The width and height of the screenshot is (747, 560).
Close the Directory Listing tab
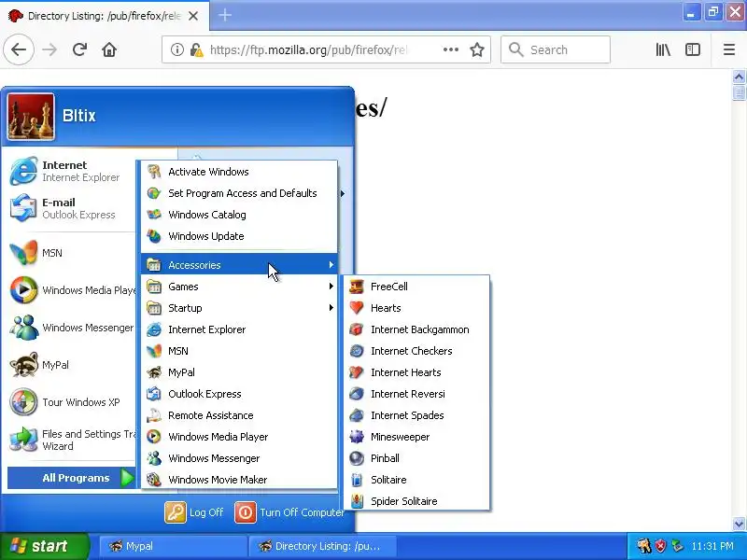click(193, 16)
